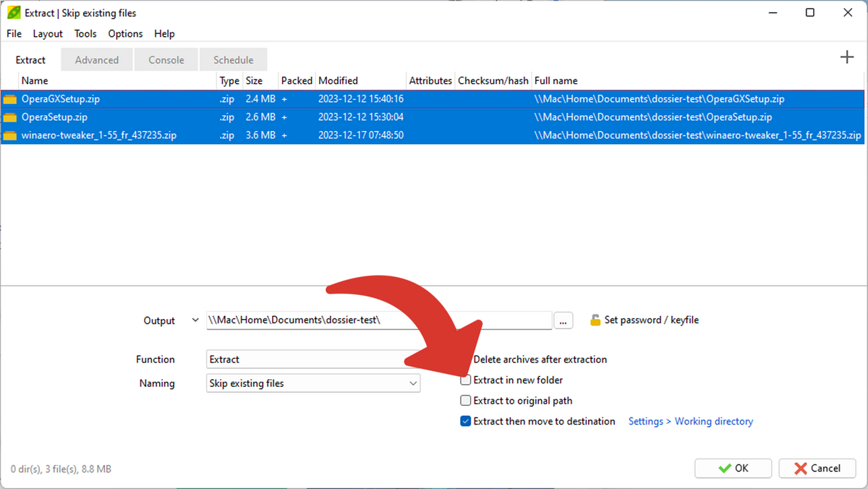The width and height of the screenshot is (868, 489).
Task: Sort list by Modified column header
Action: pos(361,81)
